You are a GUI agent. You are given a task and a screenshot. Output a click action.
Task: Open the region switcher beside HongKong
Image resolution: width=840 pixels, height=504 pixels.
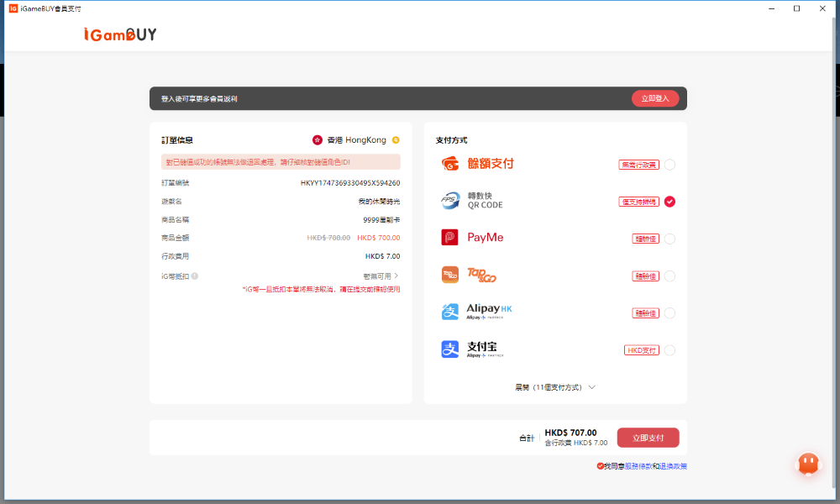[x=396, y=140]
